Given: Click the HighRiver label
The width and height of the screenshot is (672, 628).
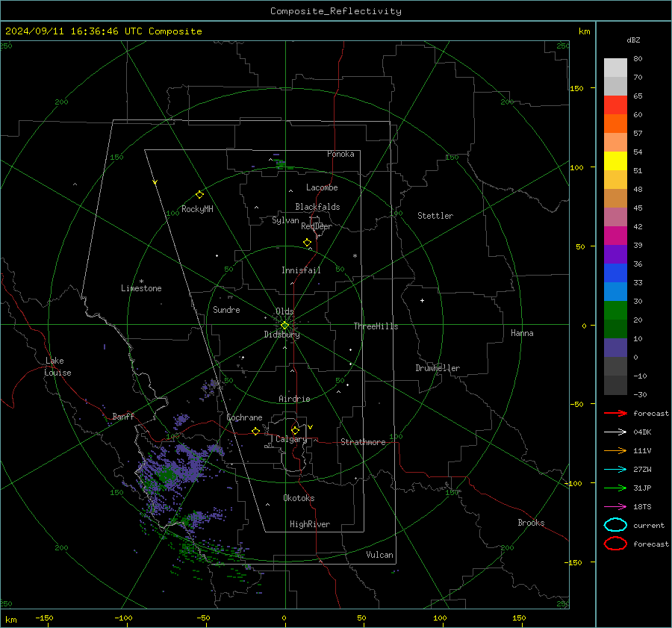Looking at the screenshot, I should [310, 524].
